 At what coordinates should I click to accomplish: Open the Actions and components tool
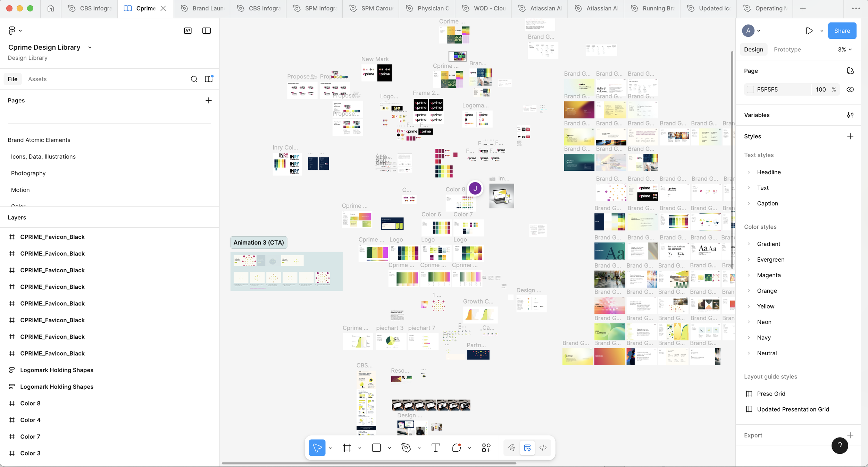[486, 448]
